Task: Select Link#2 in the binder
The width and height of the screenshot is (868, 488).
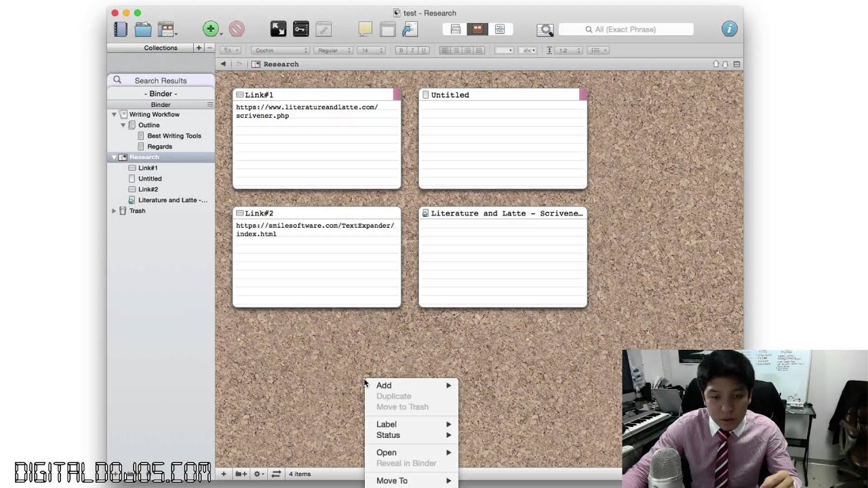Action: [x=148, y=189]
